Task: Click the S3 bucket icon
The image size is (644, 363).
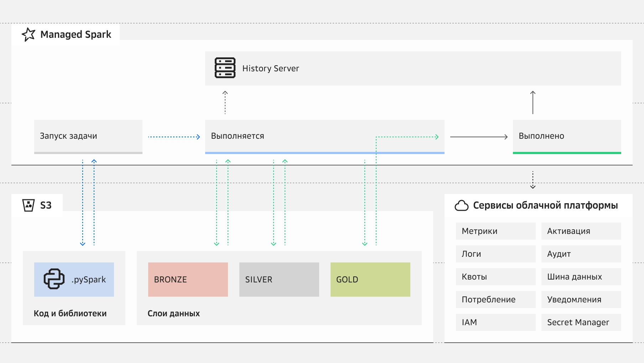Action: (x=28, y=205)
